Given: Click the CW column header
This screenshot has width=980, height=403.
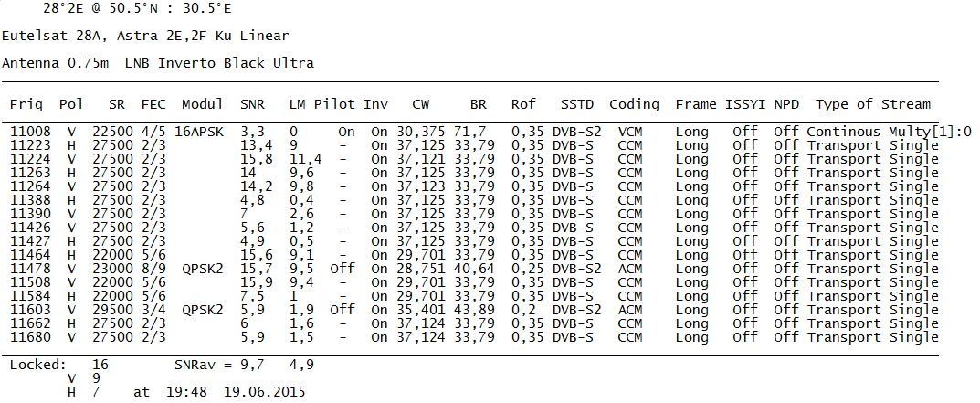Looking at the screenshot, I should pyautogui.click(x=421, y=104).
